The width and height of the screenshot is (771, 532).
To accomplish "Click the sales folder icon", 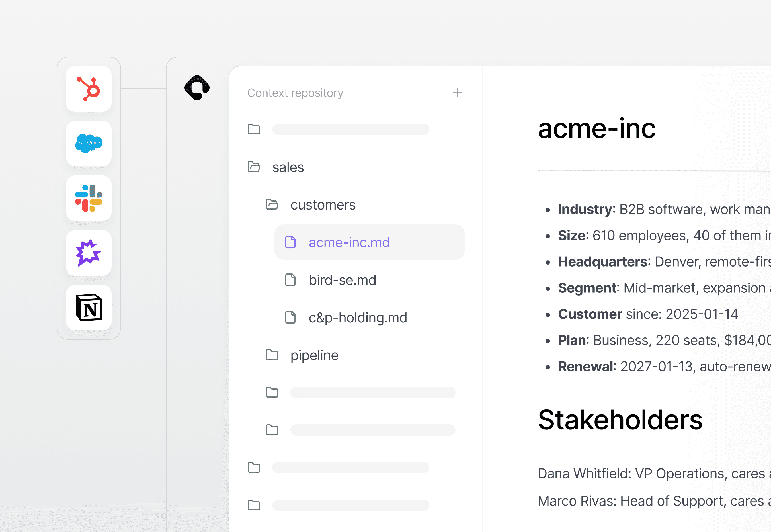I will [x=254, y=167].
